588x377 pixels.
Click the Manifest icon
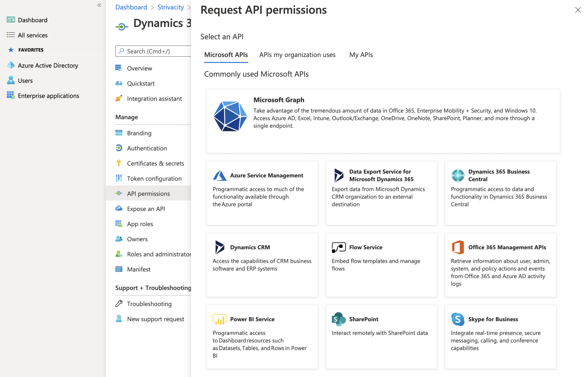pyautogui.click(x=119, y=269)
